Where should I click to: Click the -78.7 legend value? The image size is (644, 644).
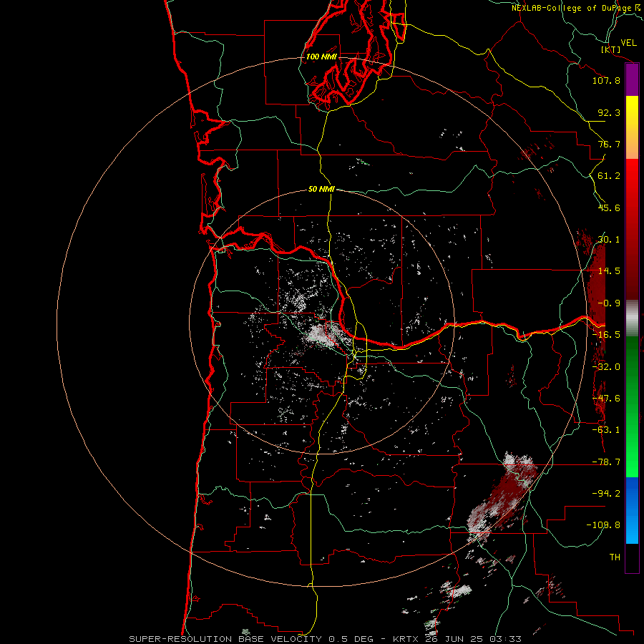(606, 462)
